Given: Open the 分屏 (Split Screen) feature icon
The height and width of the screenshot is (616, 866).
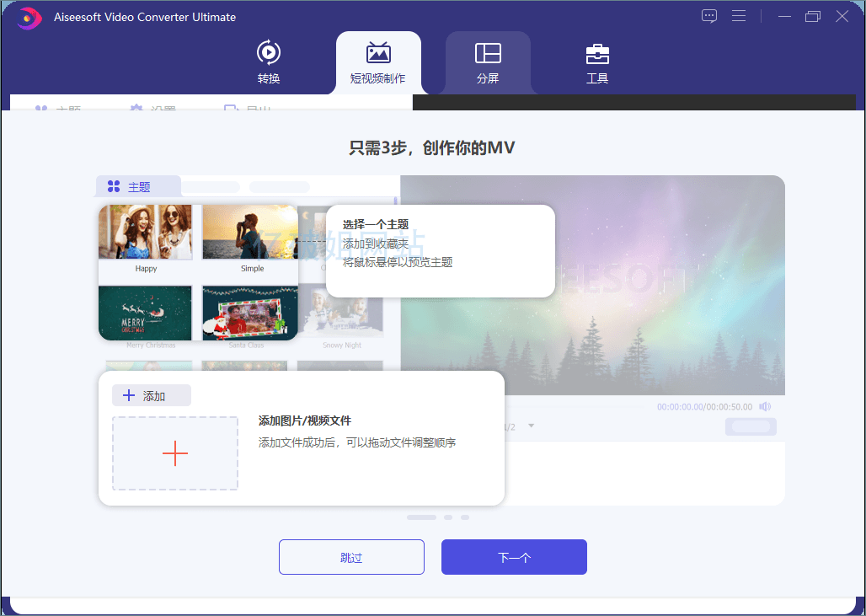Looking at the screenshot, I should click(x=488, y=52).
